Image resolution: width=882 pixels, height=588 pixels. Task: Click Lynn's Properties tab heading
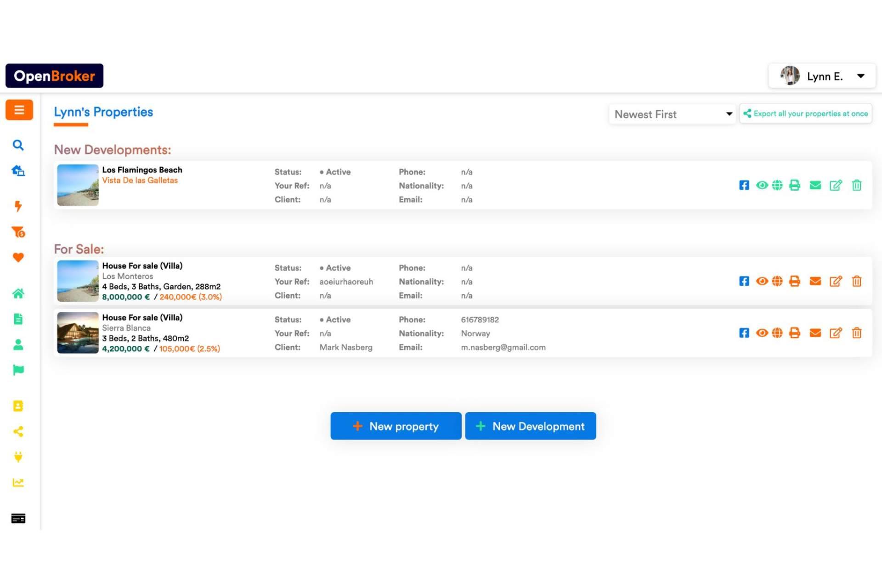103,112
